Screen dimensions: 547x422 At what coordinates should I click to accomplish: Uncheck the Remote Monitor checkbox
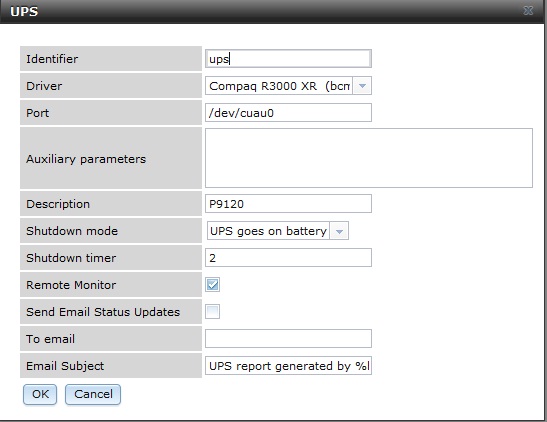212,285
